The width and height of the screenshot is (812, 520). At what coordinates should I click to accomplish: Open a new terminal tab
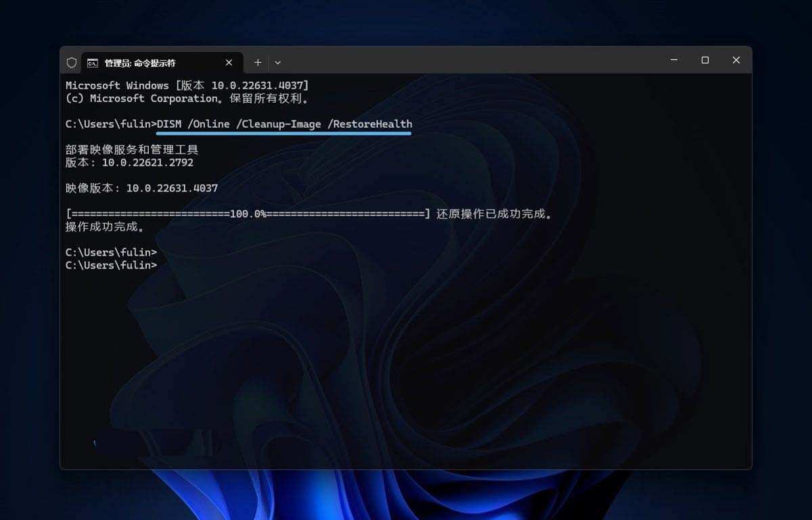pyautogui.click(x=258, y=62)
